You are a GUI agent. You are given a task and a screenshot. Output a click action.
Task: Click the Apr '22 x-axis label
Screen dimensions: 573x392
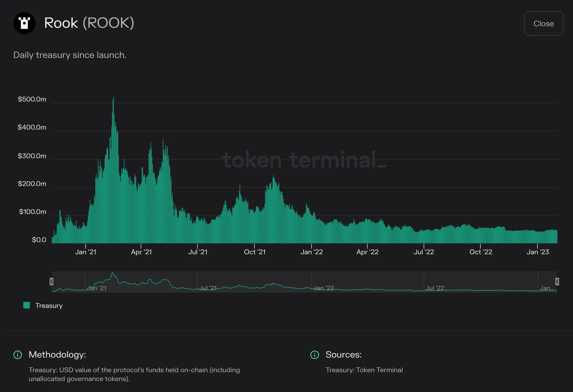coord(367,252)
